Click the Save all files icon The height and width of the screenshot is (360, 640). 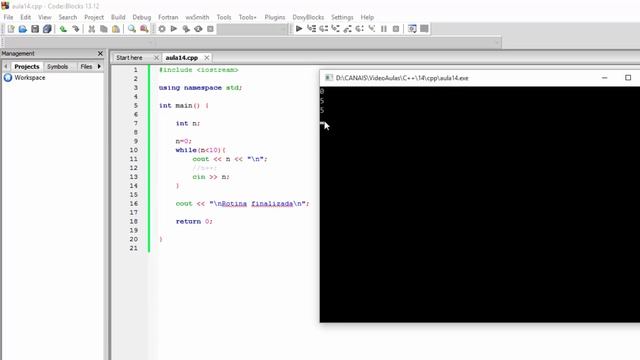[x=47, y=29]
